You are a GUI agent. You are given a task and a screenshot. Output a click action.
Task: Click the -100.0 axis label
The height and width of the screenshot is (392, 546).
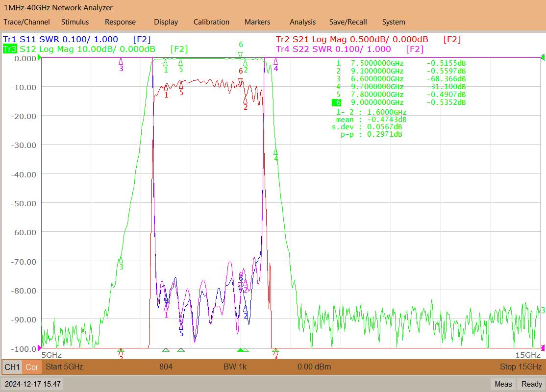click(x=24, y=349)
